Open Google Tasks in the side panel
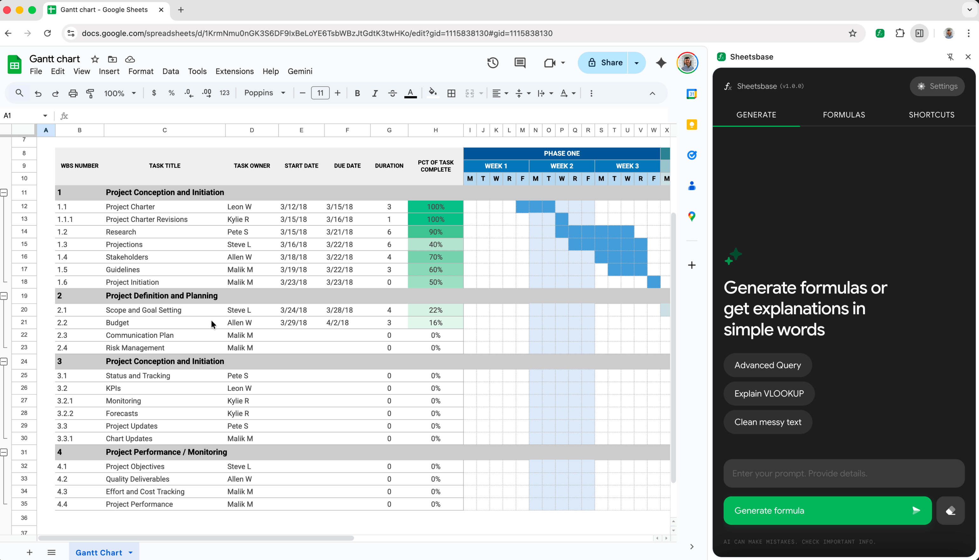979x560 pixels. [x=692, y=155]
